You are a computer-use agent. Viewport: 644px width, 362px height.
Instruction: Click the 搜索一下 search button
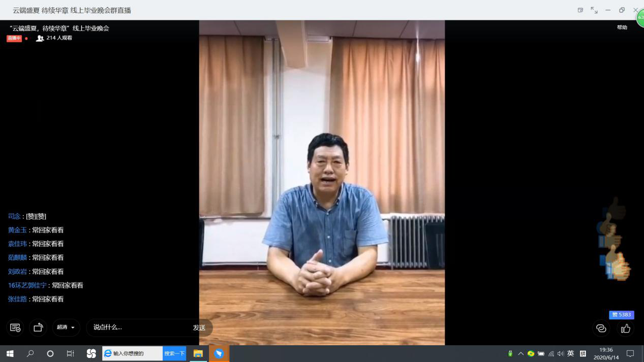[x=174, y=353]
